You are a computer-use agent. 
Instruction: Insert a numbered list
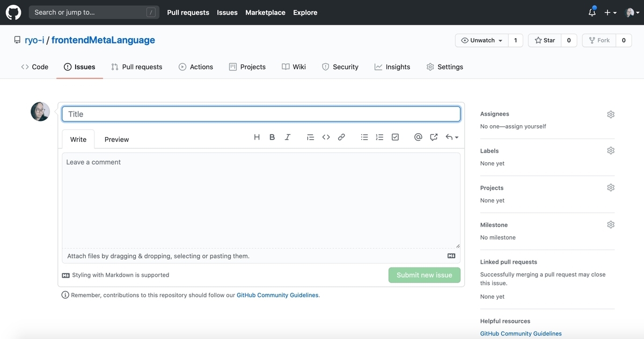point(379,138)
